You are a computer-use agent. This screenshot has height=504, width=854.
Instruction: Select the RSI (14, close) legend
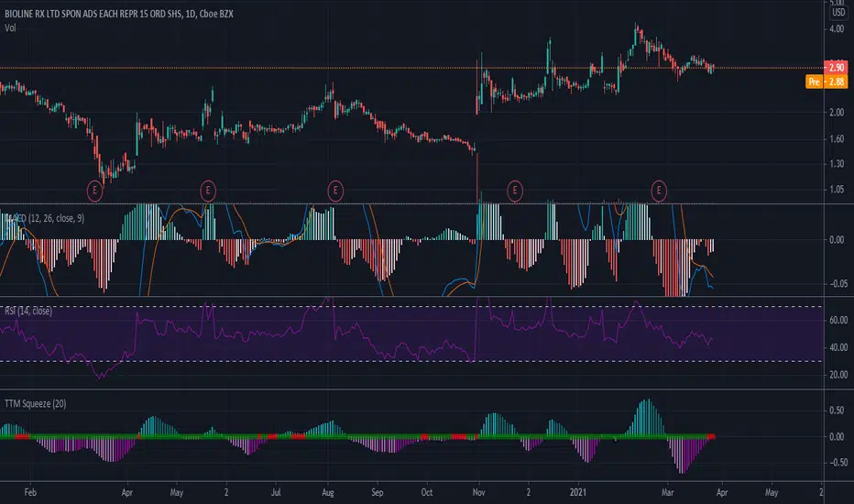pos(28,311)
